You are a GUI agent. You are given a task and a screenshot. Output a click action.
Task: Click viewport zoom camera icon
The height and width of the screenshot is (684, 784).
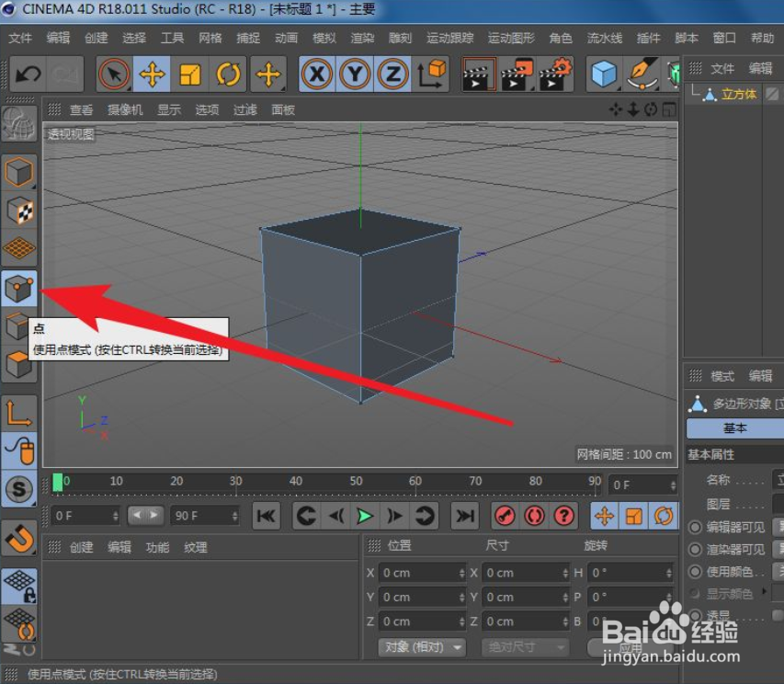(633, 109)
